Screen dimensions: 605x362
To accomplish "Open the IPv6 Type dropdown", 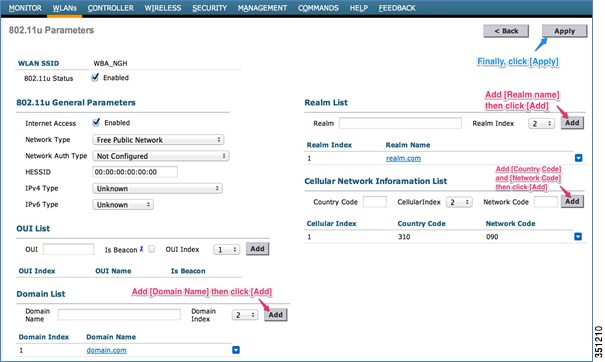I will (123, 205).
